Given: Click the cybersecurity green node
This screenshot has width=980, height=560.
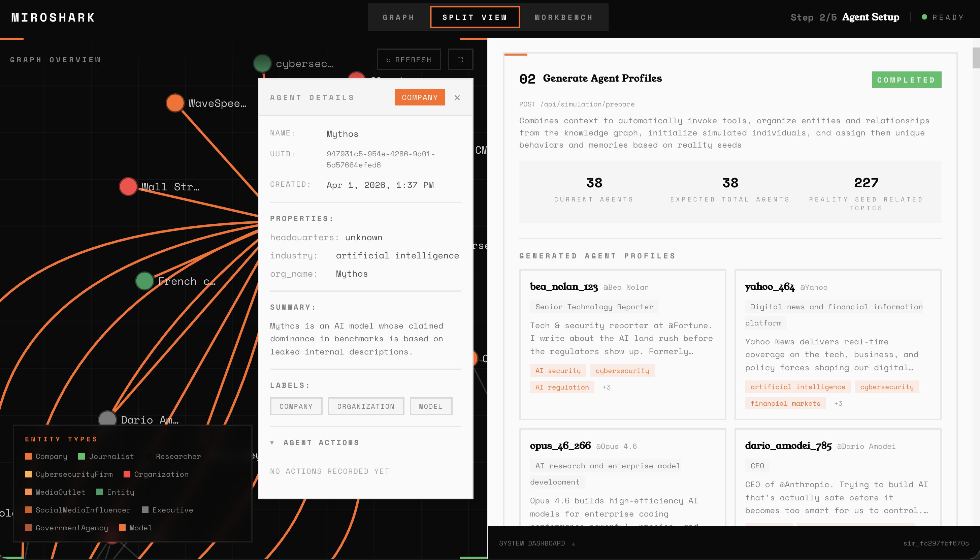Looking at the screenshot, I should (262, 63).
